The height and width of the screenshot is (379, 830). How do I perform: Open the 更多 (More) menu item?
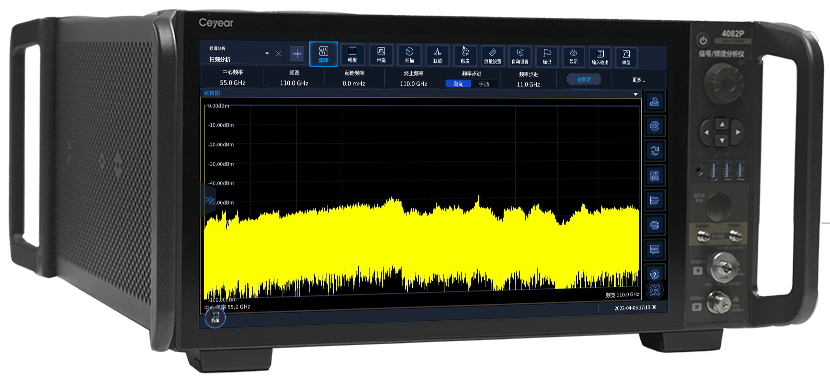[x=638, y=80]
